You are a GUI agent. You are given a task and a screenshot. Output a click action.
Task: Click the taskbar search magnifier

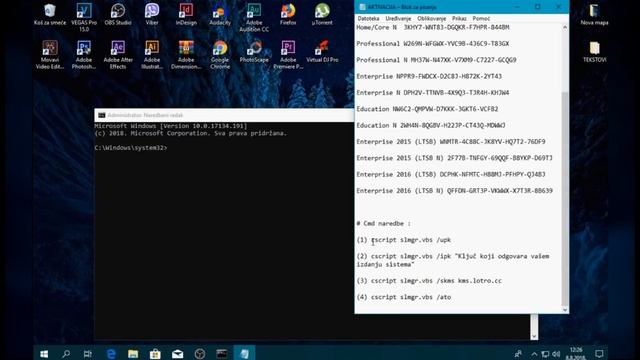pyautogui.click(x=66, y=353)
